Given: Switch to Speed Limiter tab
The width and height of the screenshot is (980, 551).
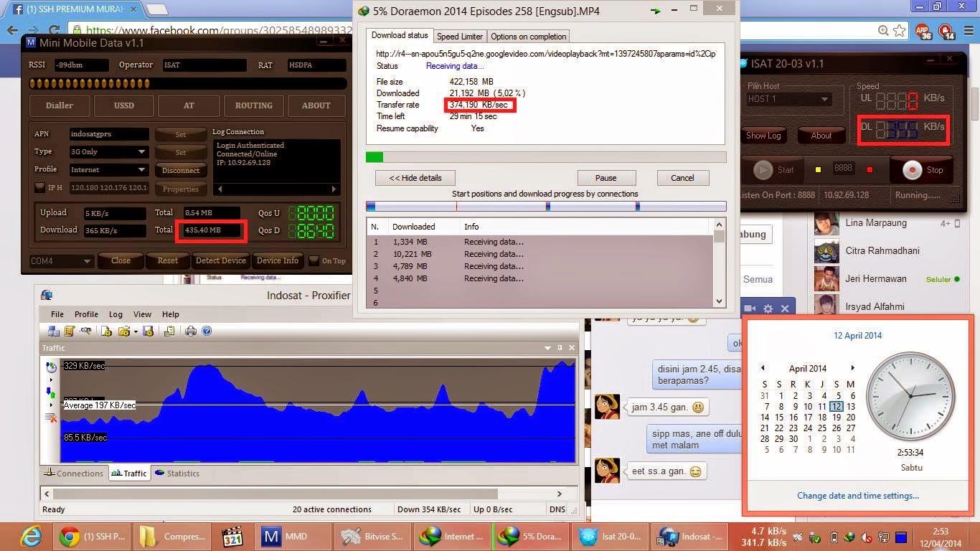Looking at the screenshot, I should coord(460,37).
